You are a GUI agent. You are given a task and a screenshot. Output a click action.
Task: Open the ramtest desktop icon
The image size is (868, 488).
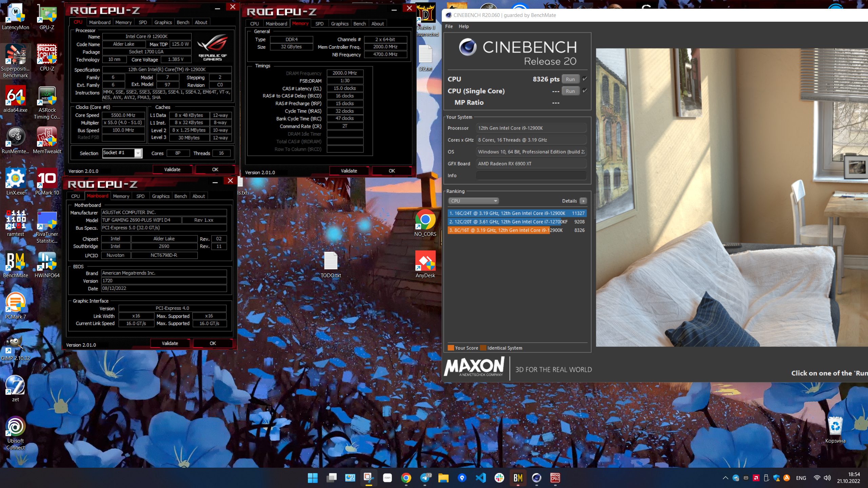(16, 223)
